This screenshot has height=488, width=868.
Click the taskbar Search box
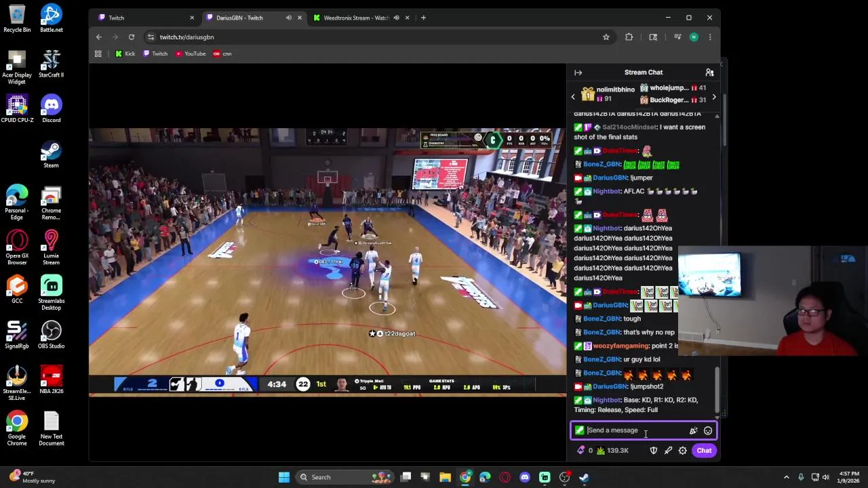(344, 477)
